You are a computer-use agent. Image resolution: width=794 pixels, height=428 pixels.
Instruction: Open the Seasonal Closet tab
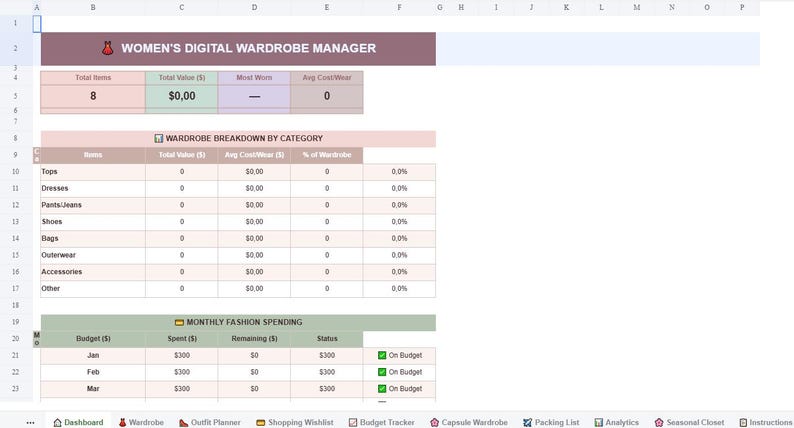pos(689,422)
